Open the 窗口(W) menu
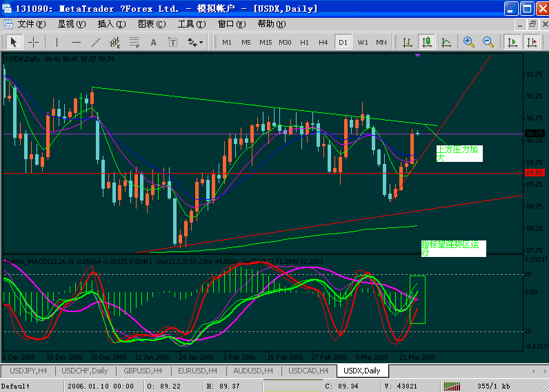This screenshot has width=549, height=392. pos(232,24)
